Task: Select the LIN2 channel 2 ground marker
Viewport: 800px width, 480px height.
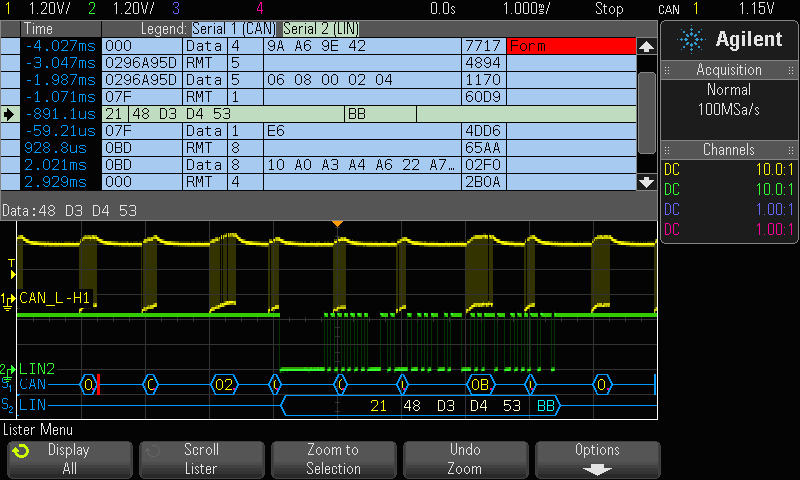Action: (x=8, y=369)
